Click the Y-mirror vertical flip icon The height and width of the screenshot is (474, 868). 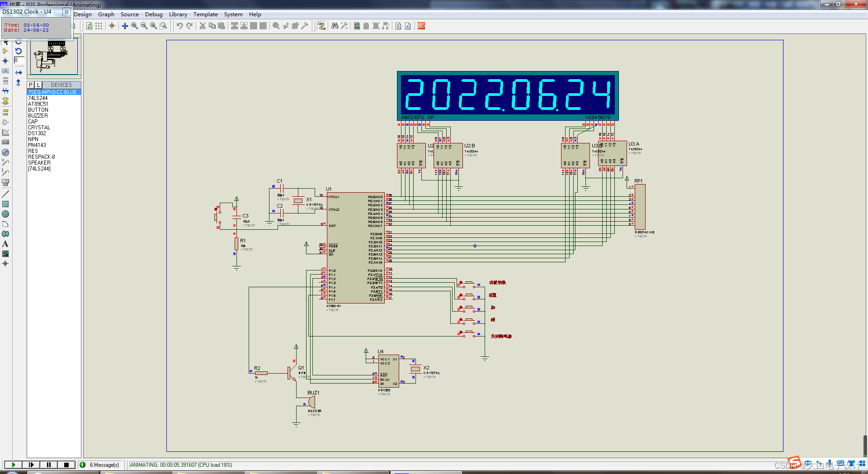click(19, 83)
